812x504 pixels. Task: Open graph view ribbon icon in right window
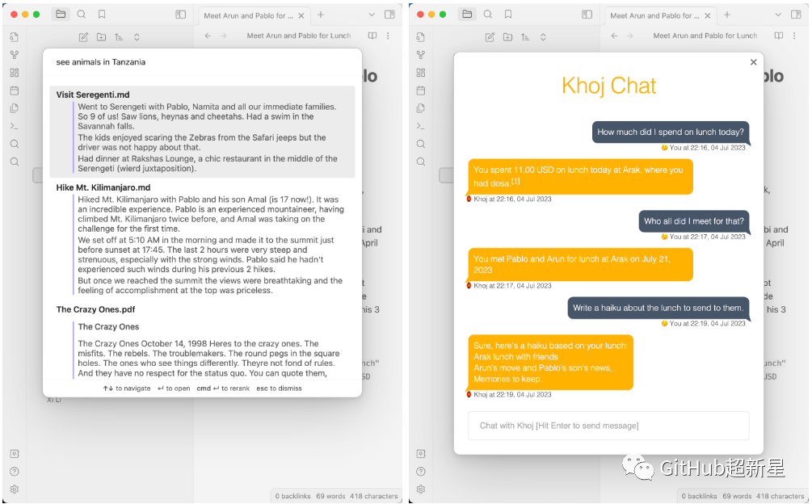click(x=421, y=55)
